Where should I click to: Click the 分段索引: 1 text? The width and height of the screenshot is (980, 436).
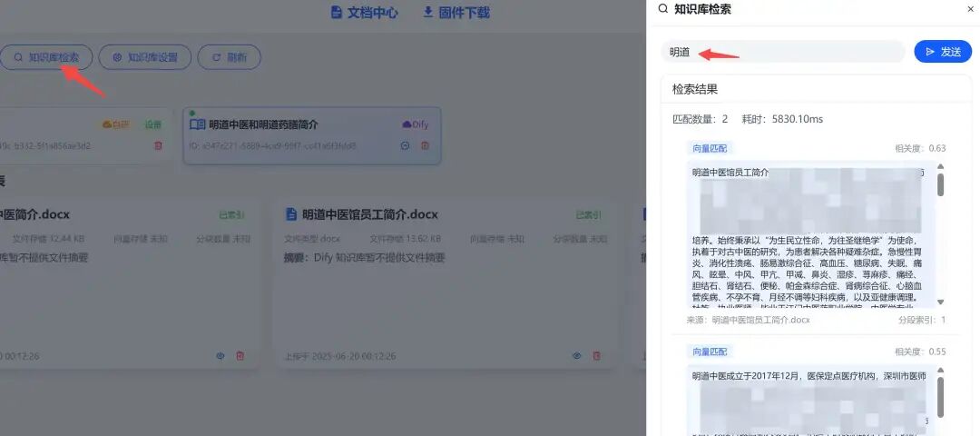922,320
